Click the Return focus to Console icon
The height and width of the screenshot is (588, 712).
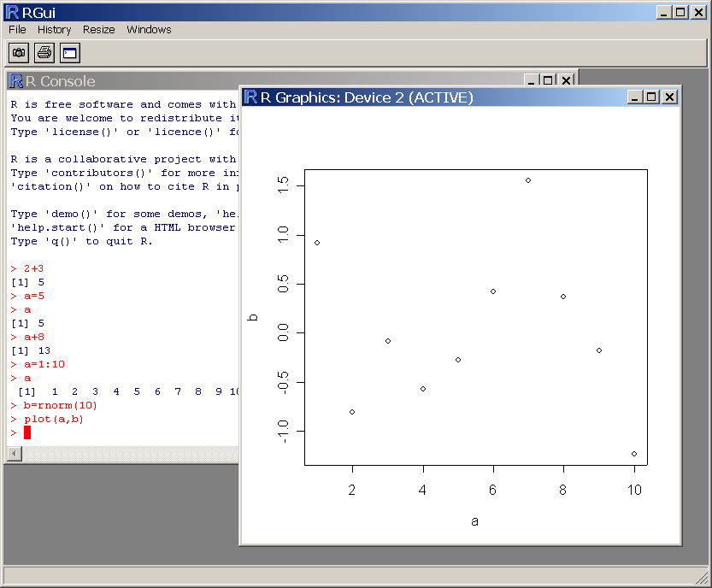(x=68, y=53)
